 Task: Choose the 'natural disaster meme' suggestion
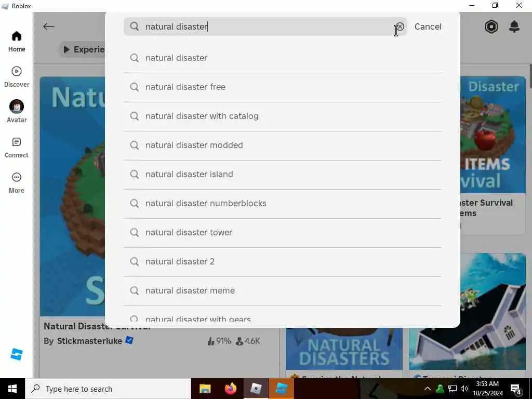tap(282, 291)
